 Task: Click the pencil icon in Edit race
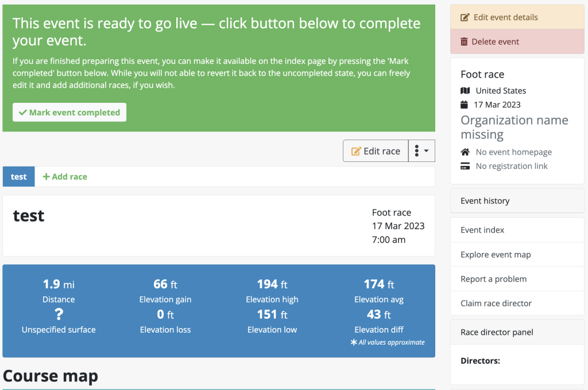(356, 151)
